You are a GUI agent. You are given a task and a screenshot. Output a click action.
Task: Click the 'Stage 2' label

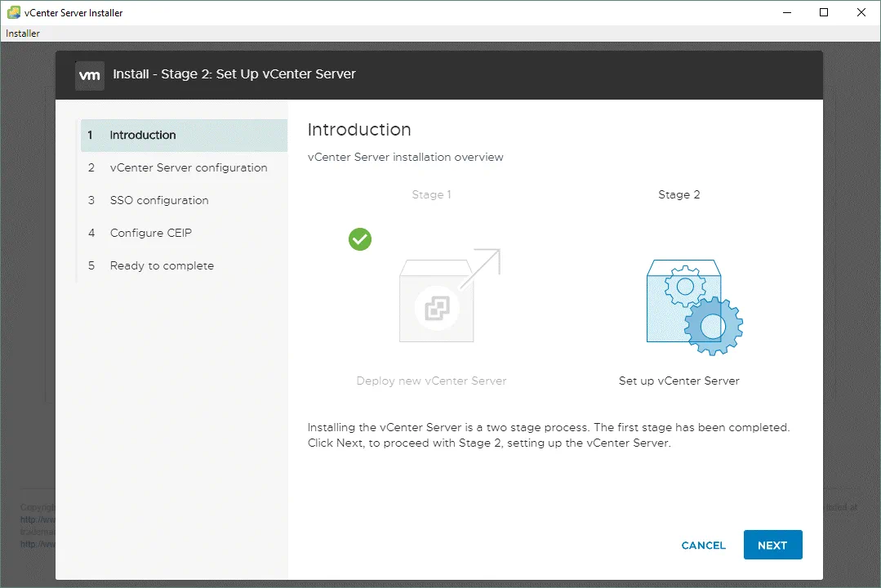coord(679,195)
